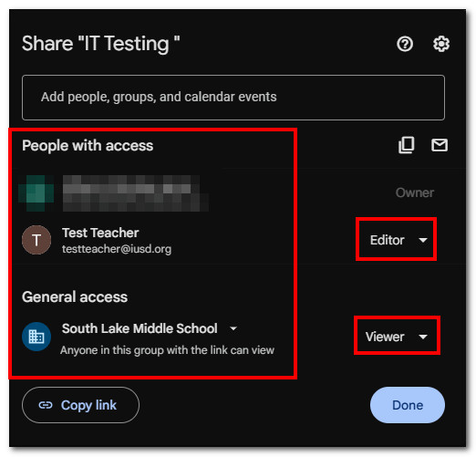
Task: Select the Test Teacher name entry
Action: (x=100, y=233)
